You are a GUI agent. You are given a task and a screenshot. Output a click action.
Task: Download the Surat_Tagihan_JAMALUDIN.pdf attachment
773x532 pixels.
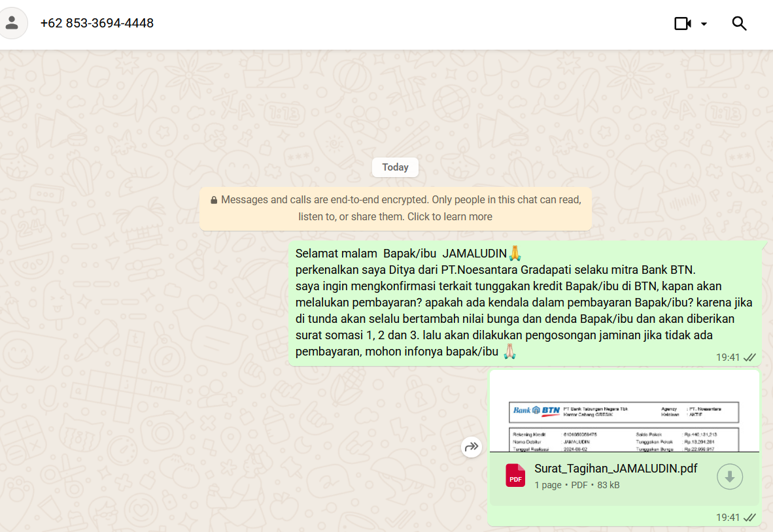coord(729,477)
